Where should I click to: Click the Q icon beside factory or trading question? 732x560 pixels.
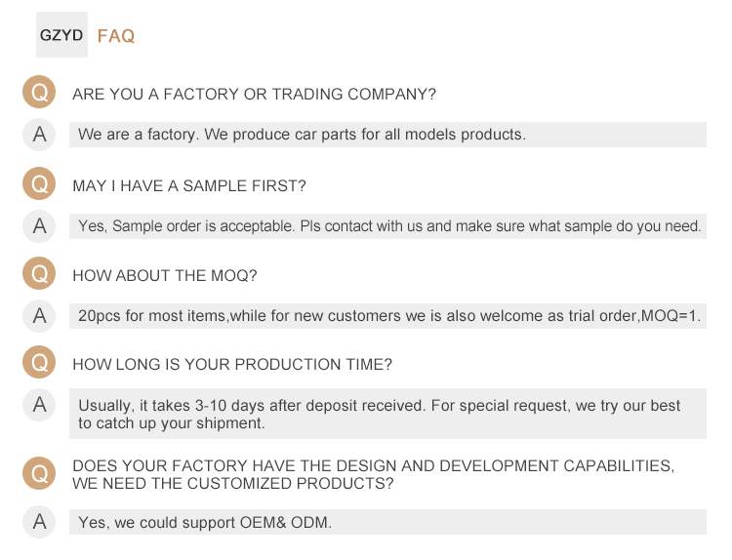39,94
